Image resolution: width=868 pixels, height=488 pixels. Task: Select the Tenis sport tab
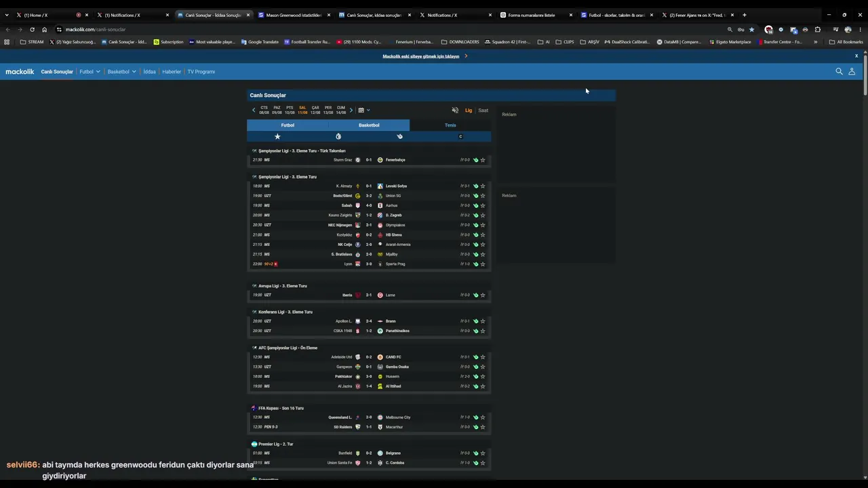click(450, 125)
